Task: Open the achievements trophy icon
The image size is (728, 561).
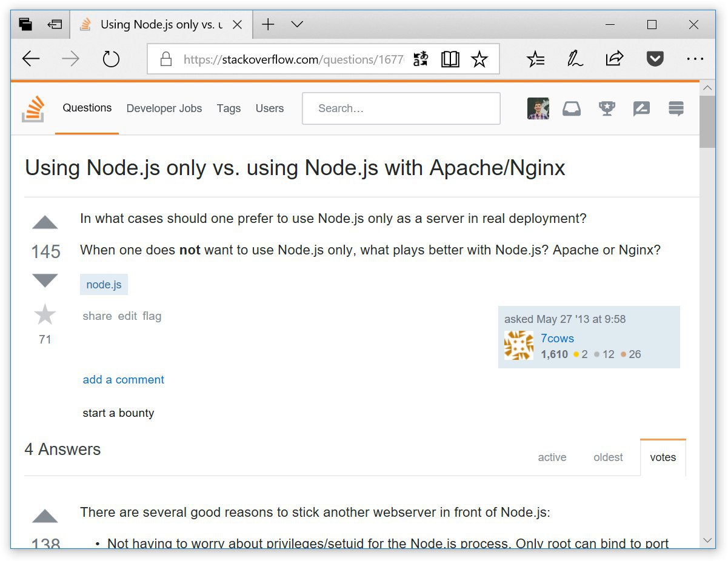Action: [x=606, y=108]
